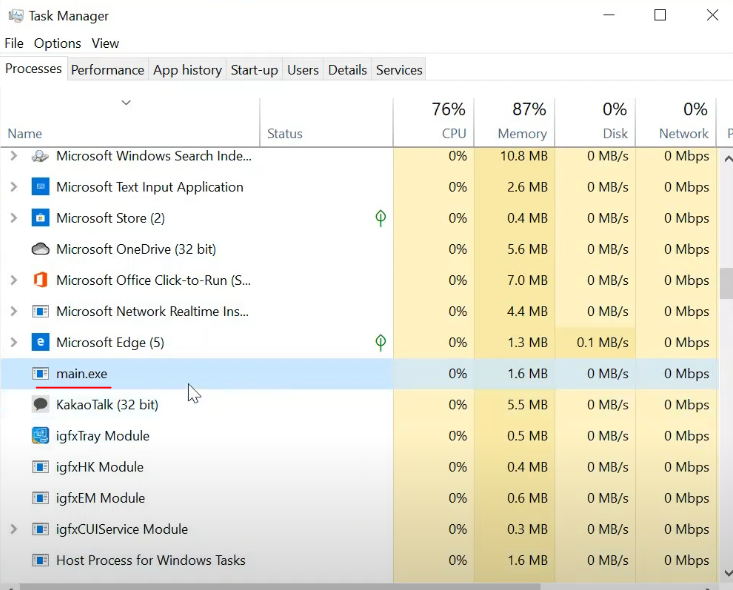Select the KakaoTalk (32 bit) process name
The width and height of the screenshot is (733, 590).
[107, 404]
